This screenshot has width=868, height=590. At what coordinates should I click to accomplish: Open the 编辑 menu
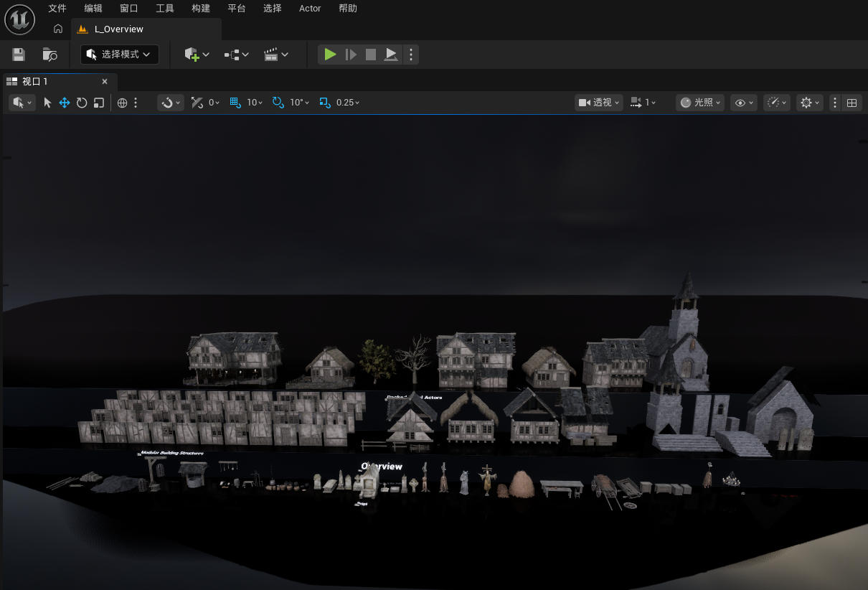pyautogui.click(x=93, y=9)
